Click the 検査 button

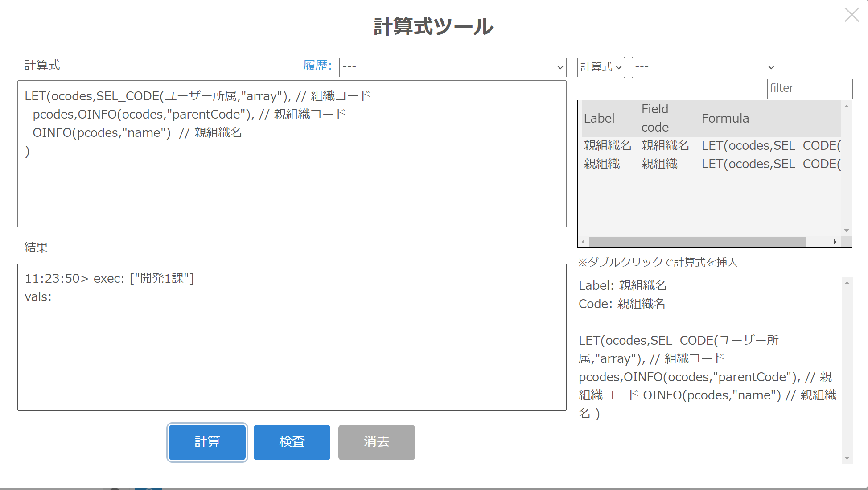[292, 442]
